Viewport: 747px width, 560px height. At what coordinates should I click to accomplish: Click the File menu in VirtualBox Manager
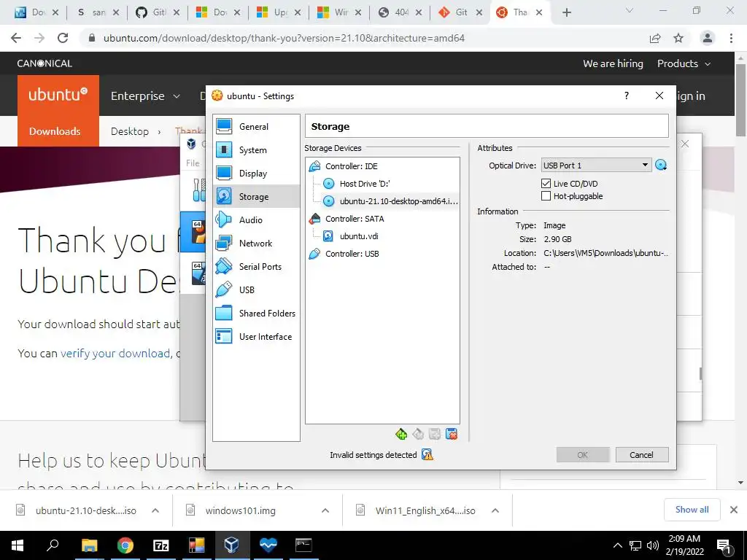pyautogui.click(x=193, y=163)
